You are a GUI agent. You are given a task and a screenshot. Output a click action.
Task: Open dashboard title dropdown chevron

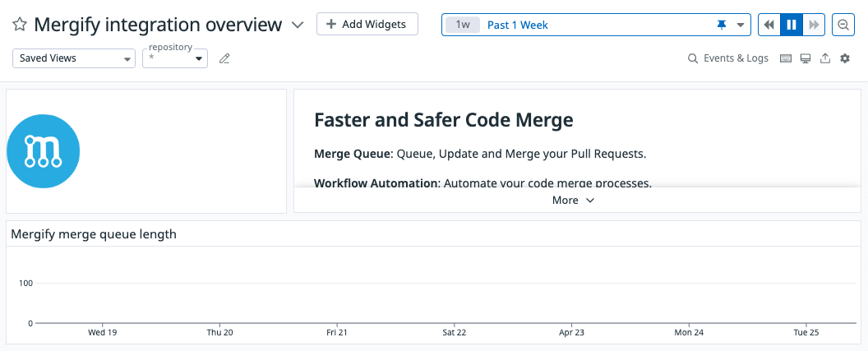pyautogui.click(x=298, y=25)
